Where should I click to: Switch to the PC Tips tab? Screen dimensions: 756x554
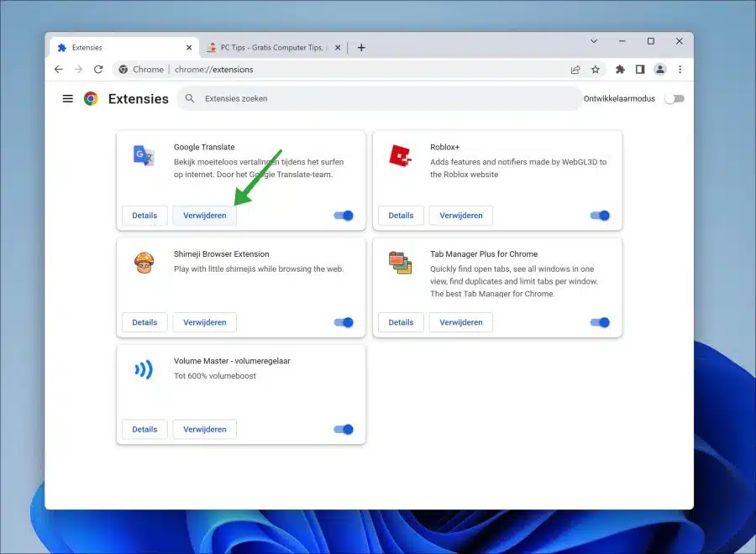coord(273,48)
